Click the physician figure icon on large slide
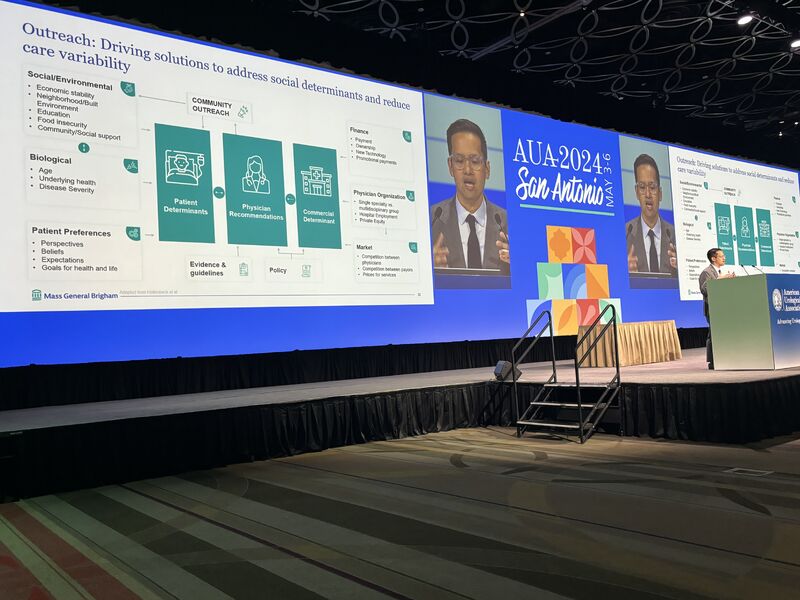 pos(256,175)
